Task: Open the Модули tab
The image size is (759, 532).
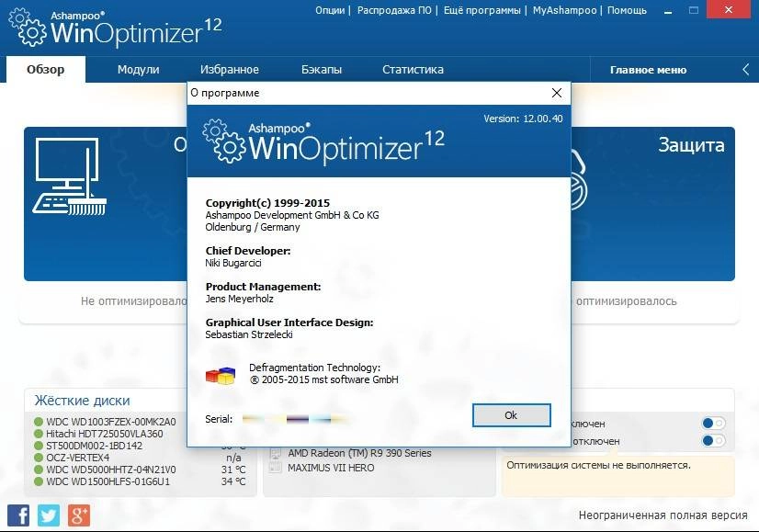Action: click(x=139, y=70)
